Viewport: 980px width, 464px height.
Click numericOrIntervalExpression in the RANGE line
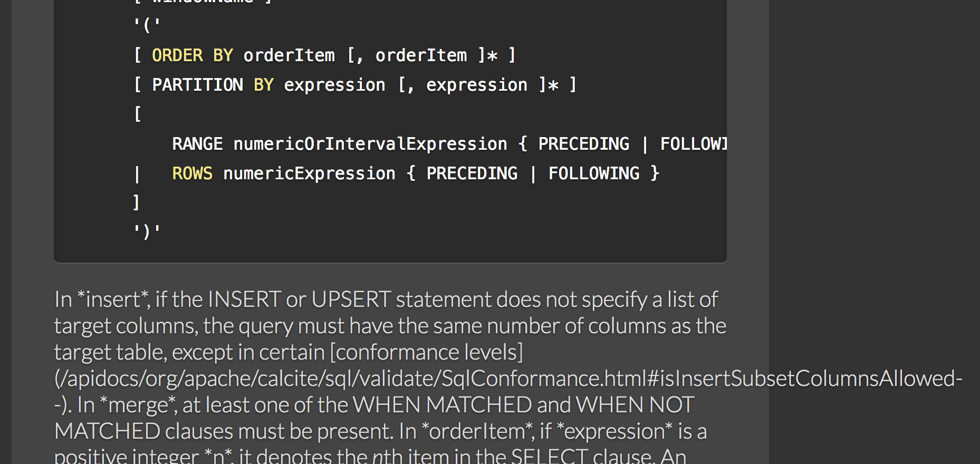(x=370, y=144)
